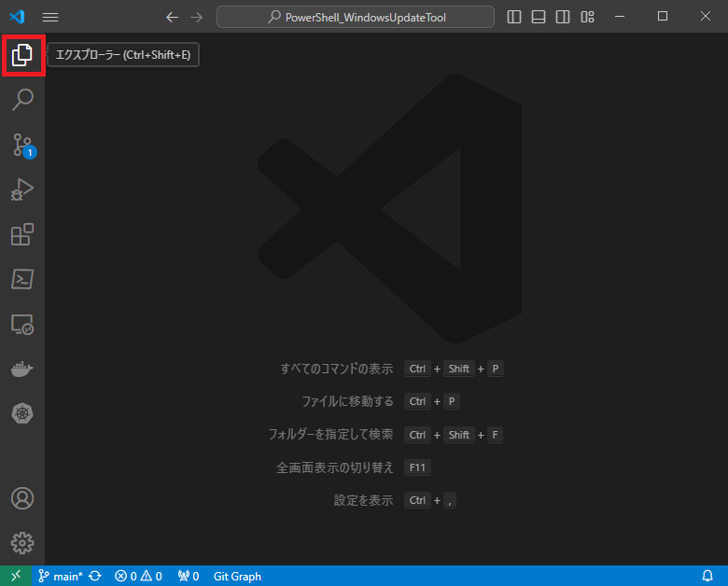Minimize the VS Code window
This screenshot has height=586, width=728.
[x=620, y=17]
